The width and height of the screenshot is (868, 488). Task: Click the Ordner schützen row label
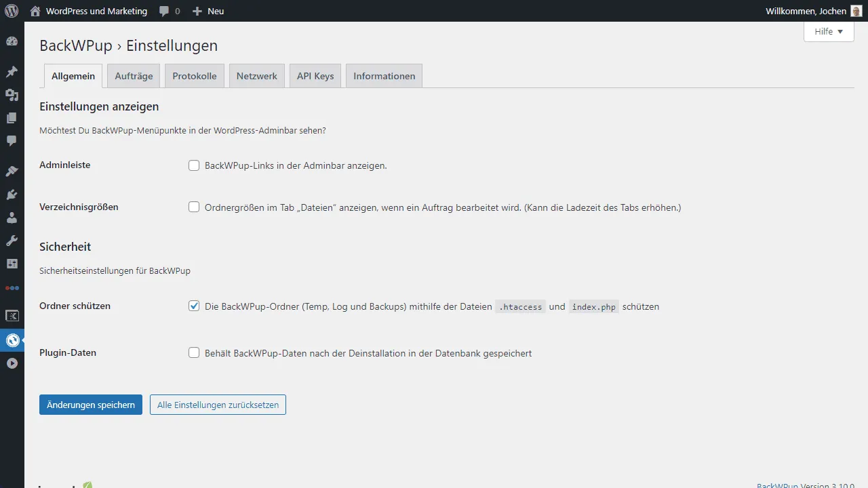75,306
